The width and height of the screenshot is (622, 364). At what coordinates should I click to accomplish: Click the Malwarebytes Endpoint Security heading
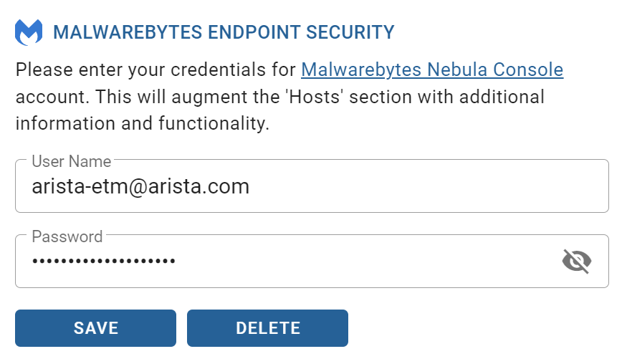click(x=224, y=32)
